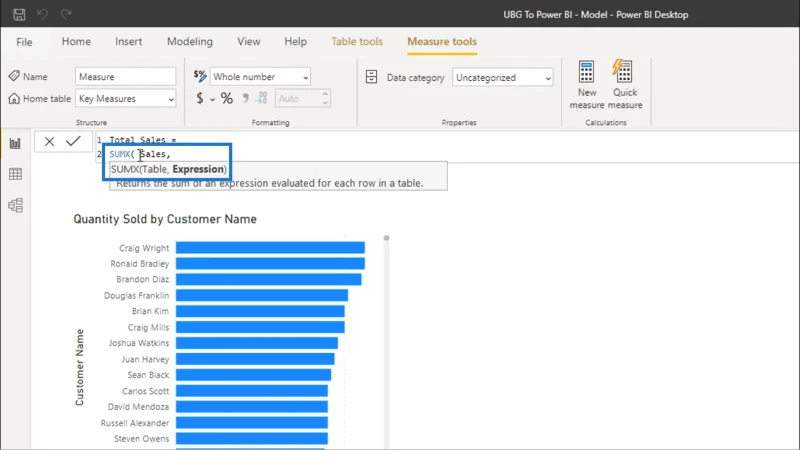This screenshot has height=450, width=800.
Task: Click the Douglas Franklin label
Action: [136, 295]
